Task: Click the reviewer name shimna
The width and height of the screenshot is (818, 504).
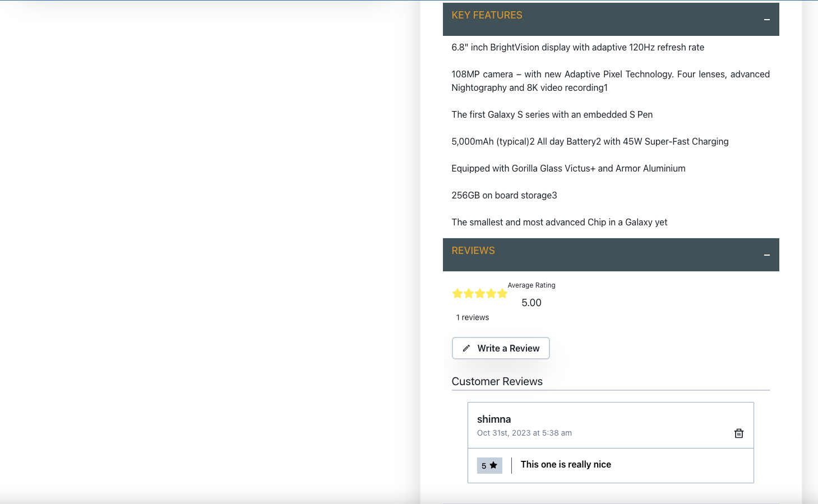Action: 493,419
